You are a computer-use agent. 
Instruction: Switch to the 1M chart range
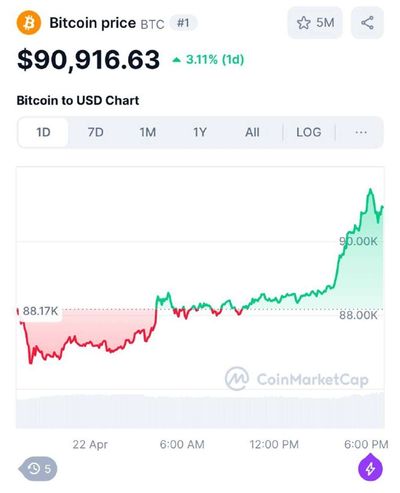[147, 132]
